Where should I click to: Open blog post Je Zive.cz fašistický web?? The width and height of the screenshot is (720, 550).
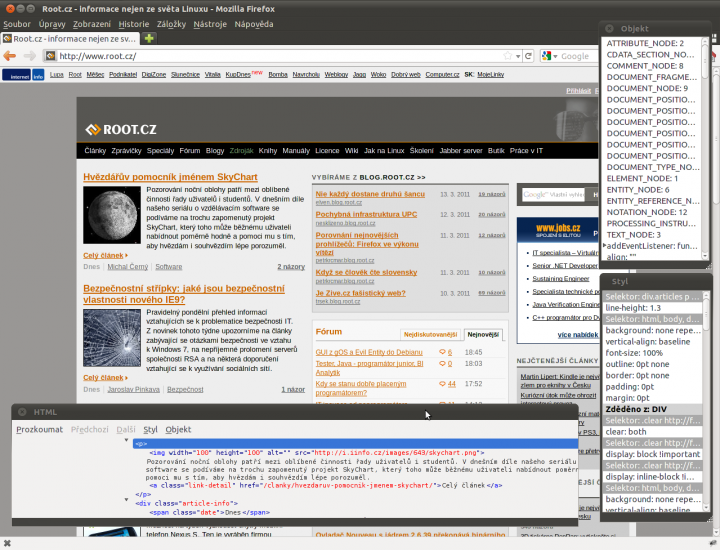tap(360, 293)
